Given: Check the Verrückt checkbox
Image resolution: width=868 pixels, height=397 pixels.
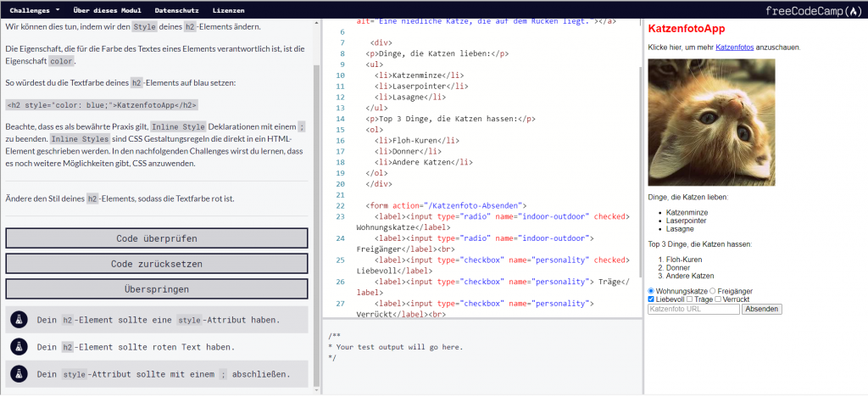Looking at the screenshot, I should click(719, 299).
